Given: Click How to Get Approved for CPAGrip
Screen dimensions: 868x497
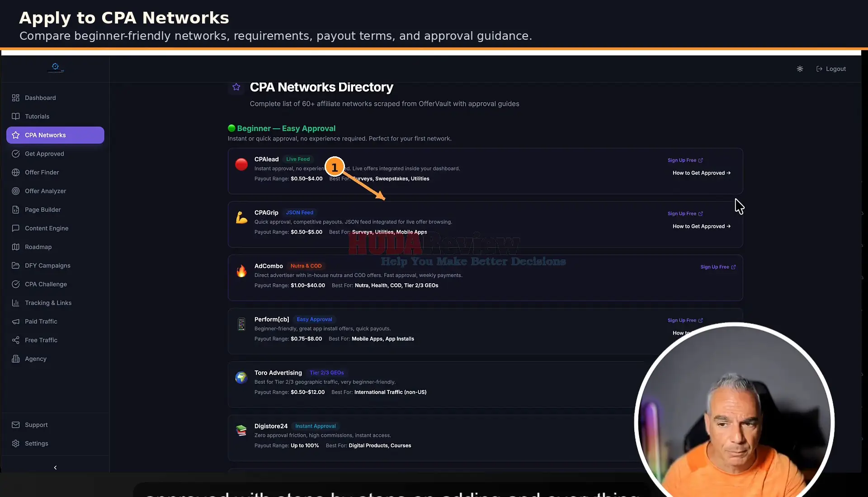Looking at the screenshot, I should point(702,226).
